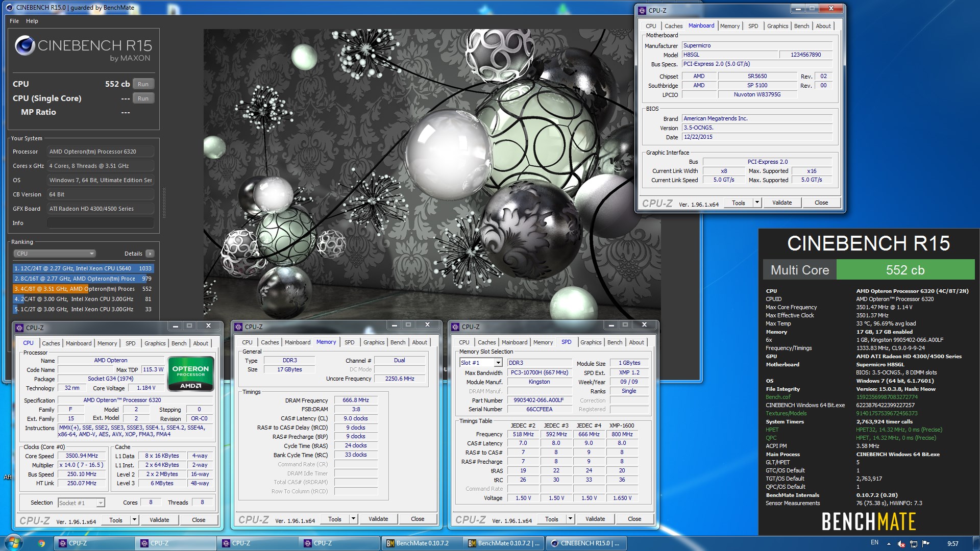Expand Tools arrow in CPU-Z CPU window
980x551 pixels.
click(134, 520)
